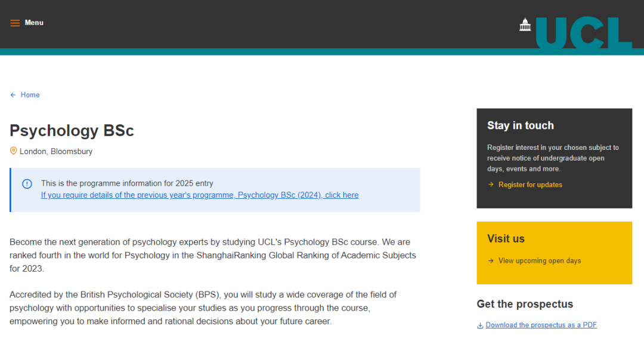Click London, Bloomsbury location text
Image resolution: width=644 pixels, height=338 pixels.
click(x=56, y=151)
